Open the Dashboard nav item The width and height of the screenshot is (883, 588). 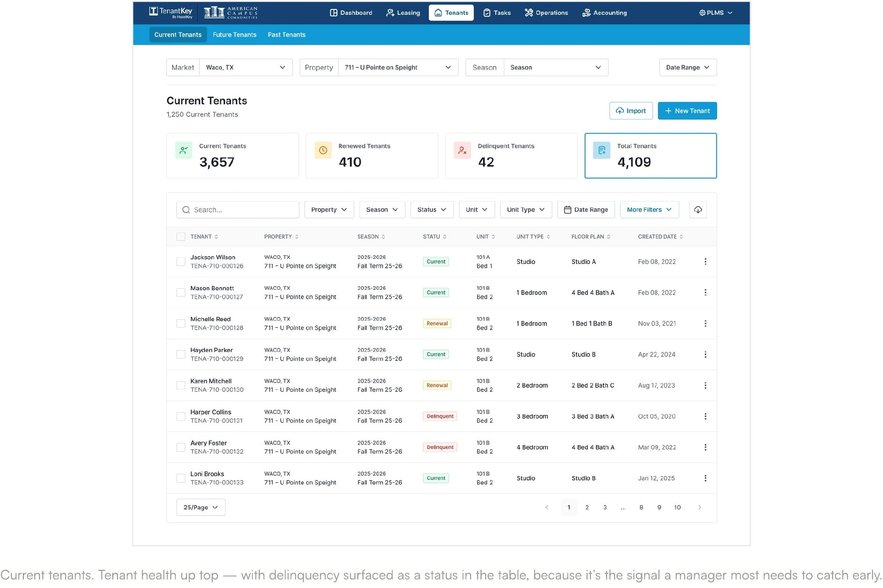tap(351, 13)
